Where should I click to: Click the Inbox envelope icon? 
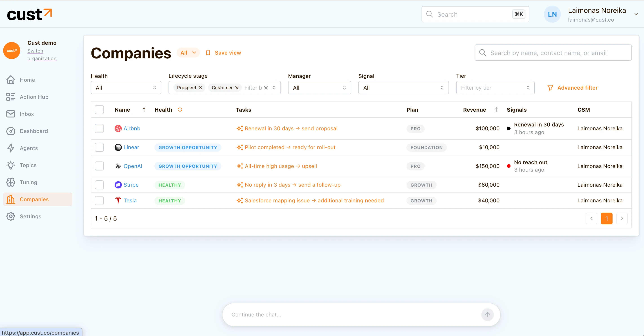coord(11,114)
